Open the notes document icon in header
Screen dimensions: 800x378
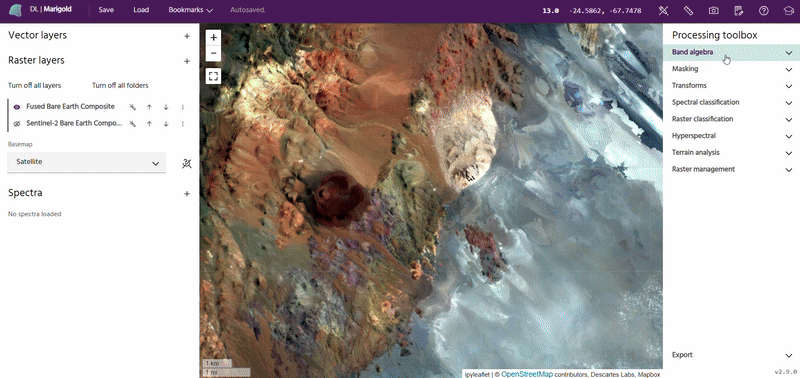738,10
